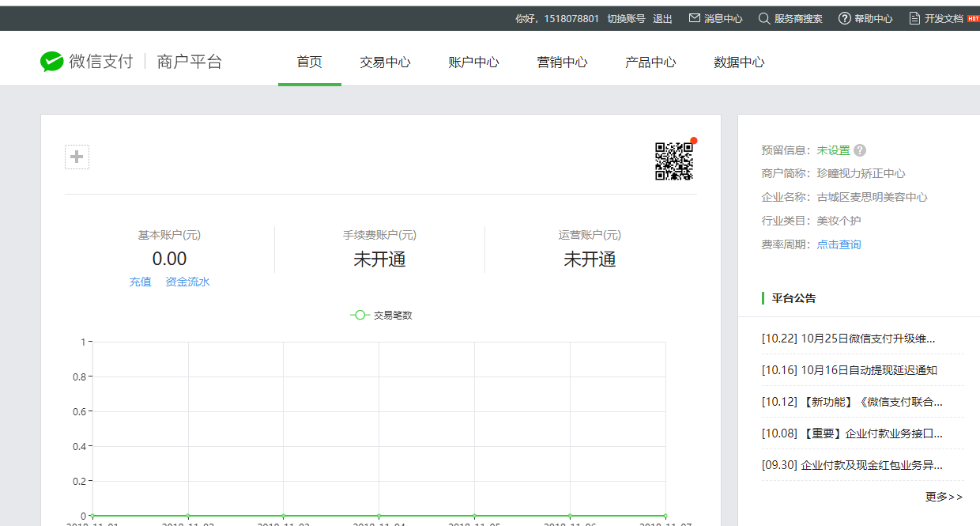The height and width of the screenshot is (526, 980).
Task: Go to 营销中心 tab
Action: click(x=562, y=62)
